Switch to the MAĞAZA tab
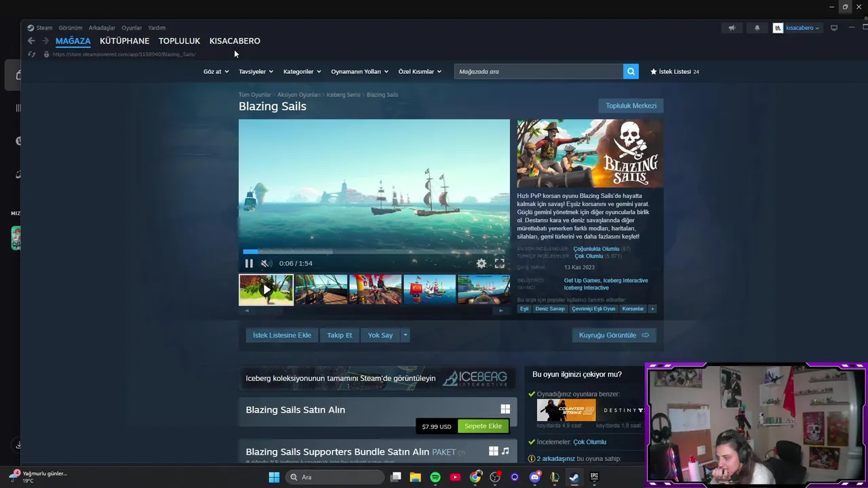Image resolution: width=868 pixels, height=488 pixels. [x=73, y=41]
